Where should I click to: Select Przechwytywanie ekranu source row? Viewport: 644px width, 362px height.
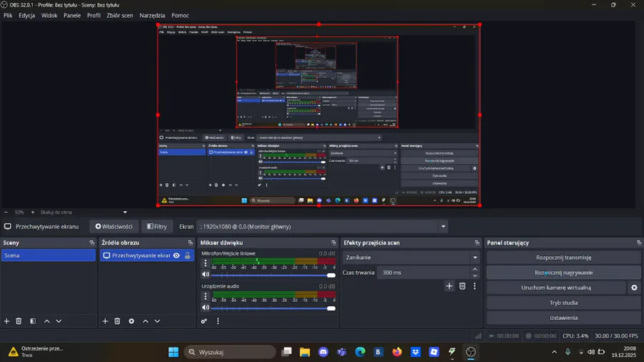147,255
